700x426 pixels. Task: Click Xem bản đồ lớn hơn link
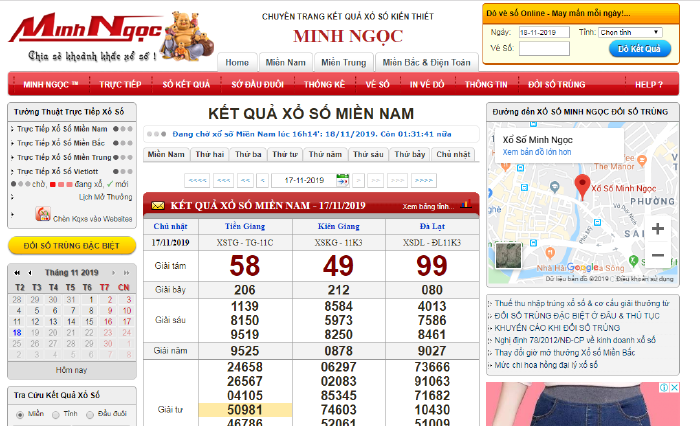537,152
